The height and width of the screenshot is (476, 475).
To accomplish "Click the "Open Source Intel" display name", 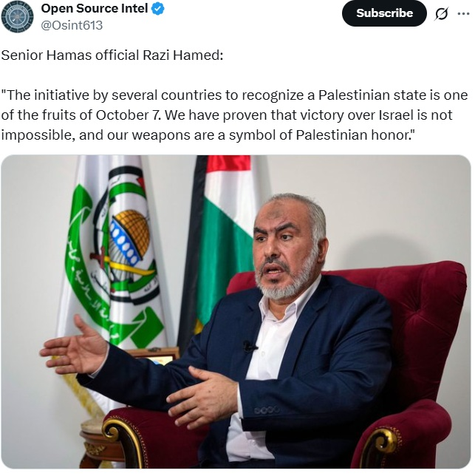I will click(x=94, y=9).
